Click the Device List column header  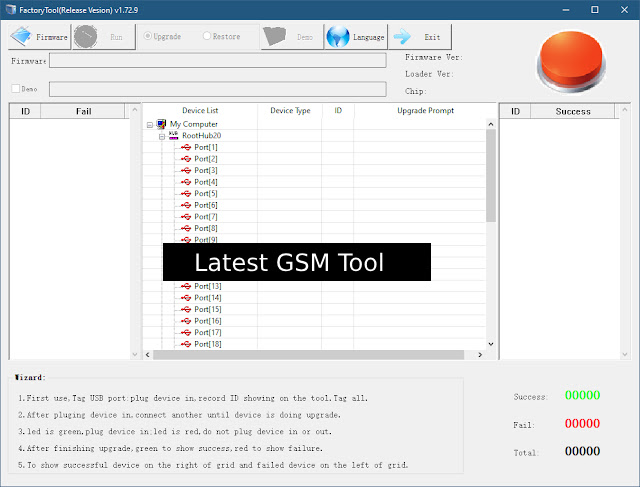tap(200, 111)
